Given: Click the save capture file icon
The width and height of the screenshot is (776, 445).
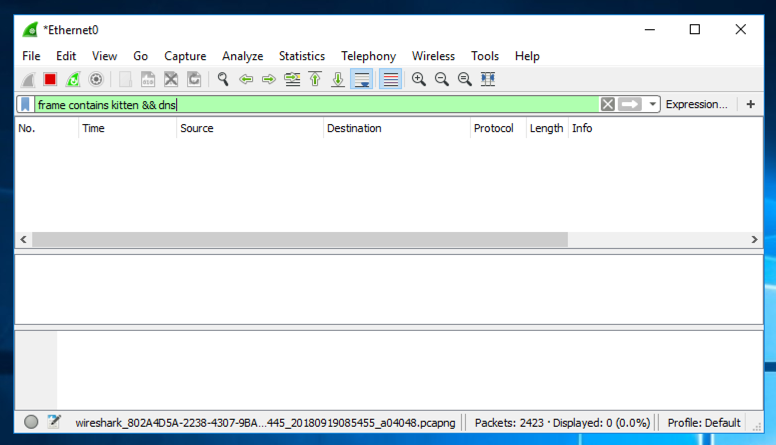Looking at the screenshot, I should pos(148,79).
